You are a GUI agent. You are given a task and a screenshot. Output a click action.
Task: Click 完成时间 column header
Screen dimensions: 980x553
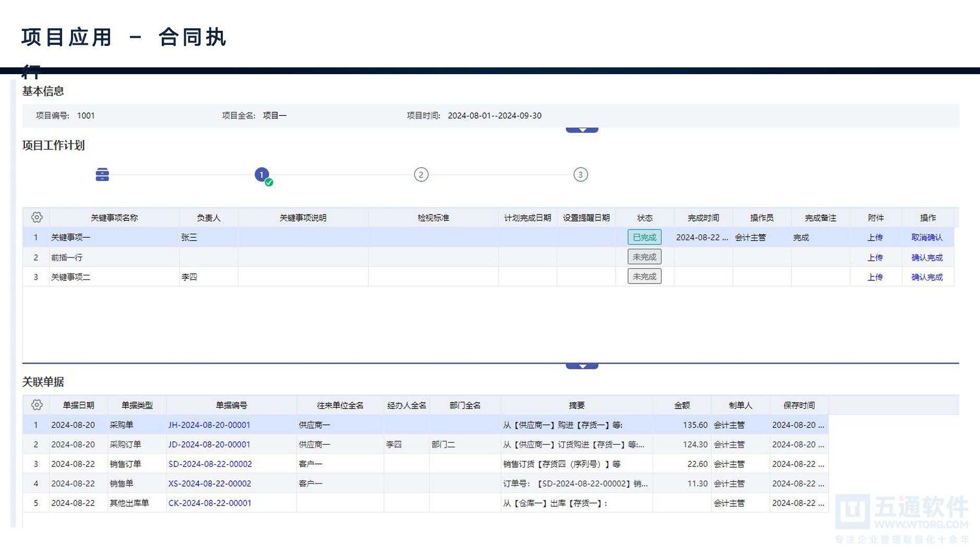[x=703, y=218]
